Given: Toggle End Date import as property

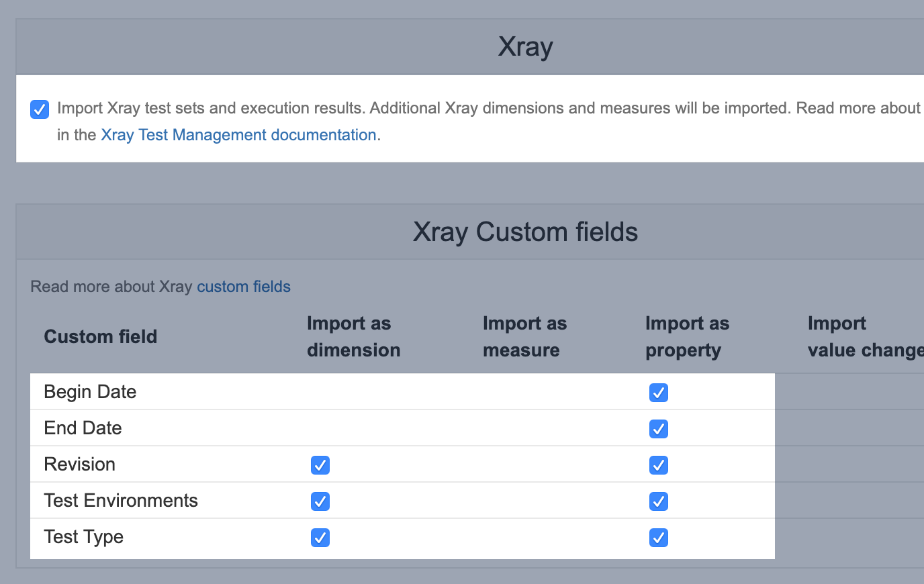Looking at the screenshot, I should [x=659, y=429].
